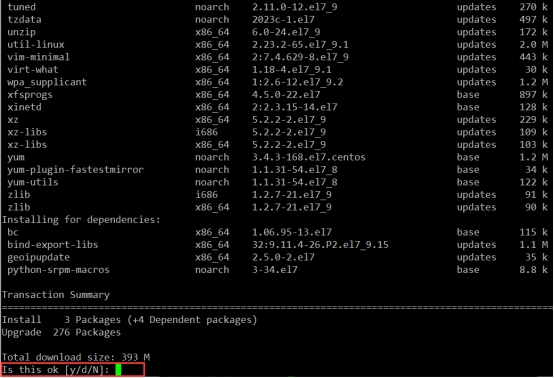Image resolution: width=554 pixels, height=378 pixels.
Task: Select the 'tuned' package name
Action: [22, 7]
